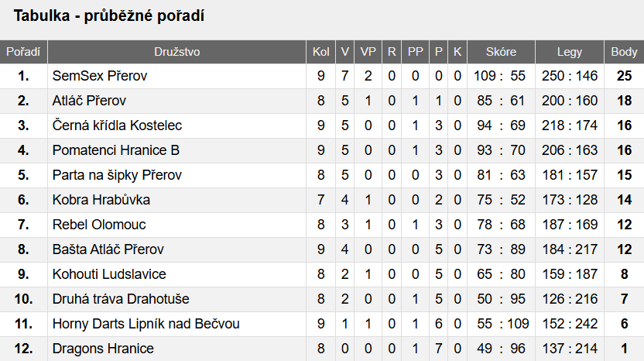Click the Pořadí column header
644x361 pixels.
tap(23, 52)
